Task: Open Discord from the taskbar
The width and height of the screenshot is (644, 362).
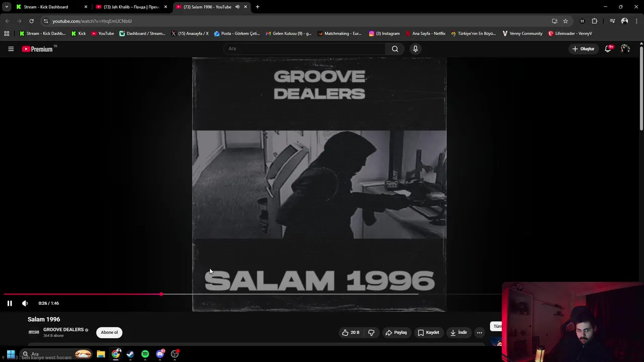Action: (160, 354)
